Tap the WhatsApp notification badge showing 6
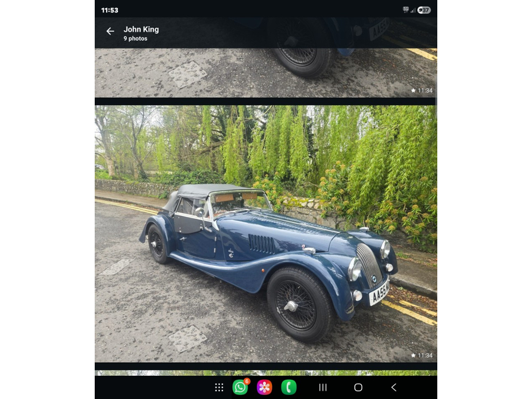 [247, 381]
